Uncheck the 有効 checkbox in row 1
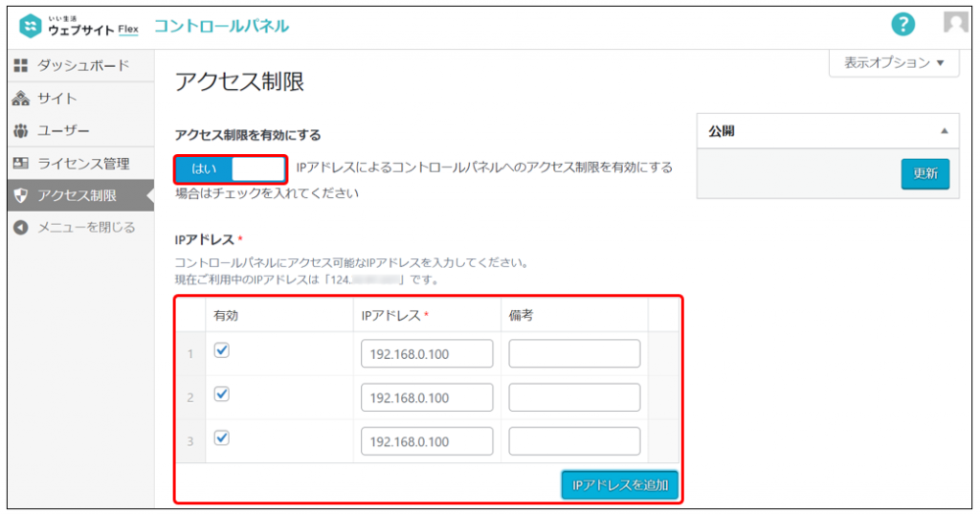Viewport: 980px width, 515px height. click(222, 351)
